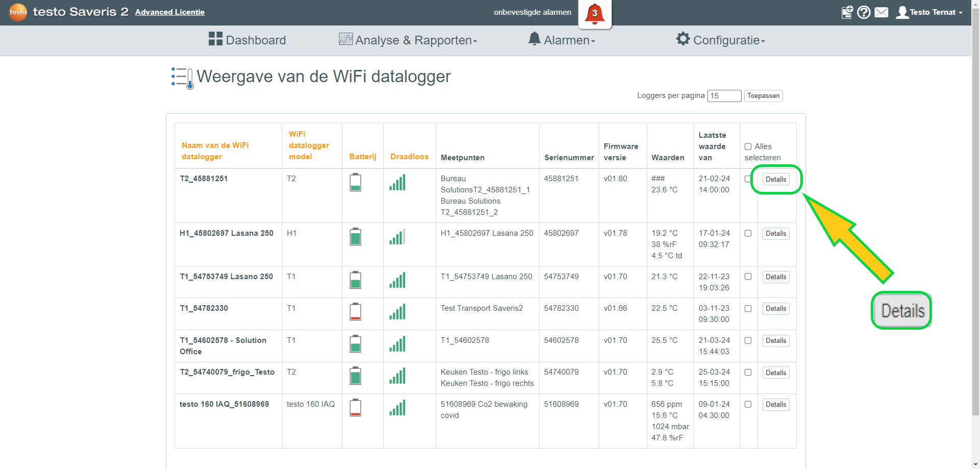980x469 pixels.
Task: Click 'Test Transport Saveris2' measuring point
Action: pyautogui.click(x=482, y=308)
